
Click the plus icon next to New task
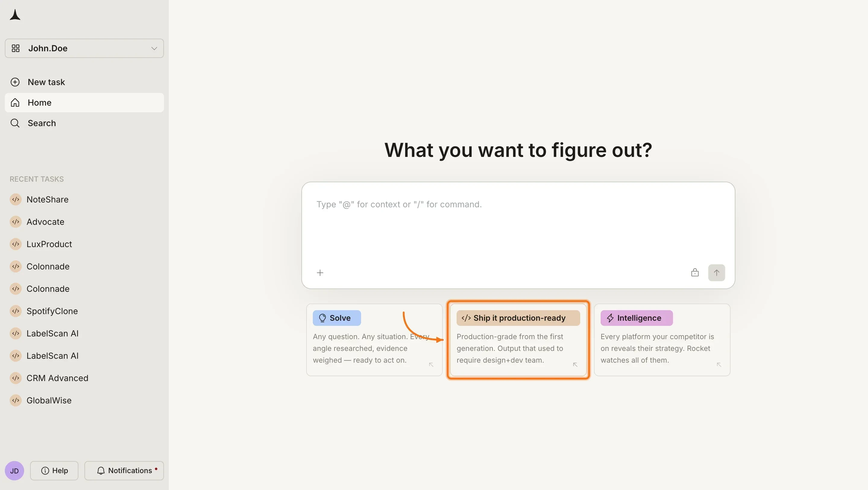click(x=15, y=82)
